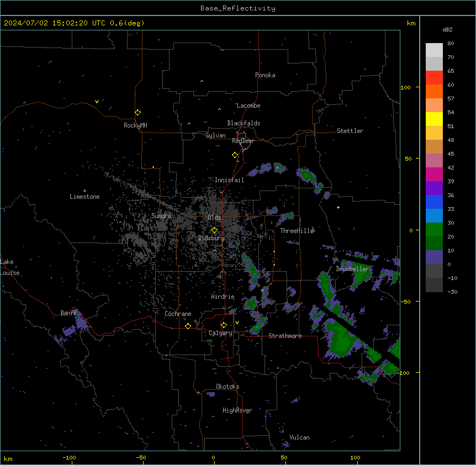Click the -100 tick on bottom axis
Image resolution: width=476 pixels, height=465 pixels.
(69, 457)
